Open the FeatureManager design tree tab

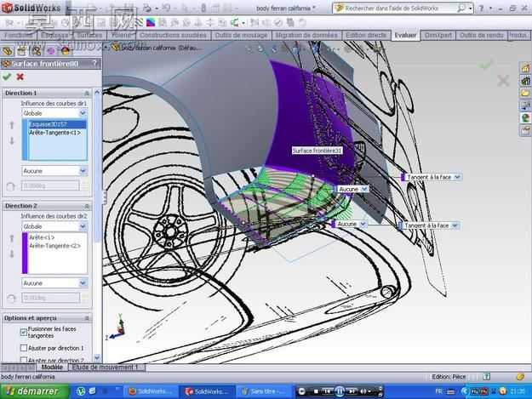click(x=8, y=51)
